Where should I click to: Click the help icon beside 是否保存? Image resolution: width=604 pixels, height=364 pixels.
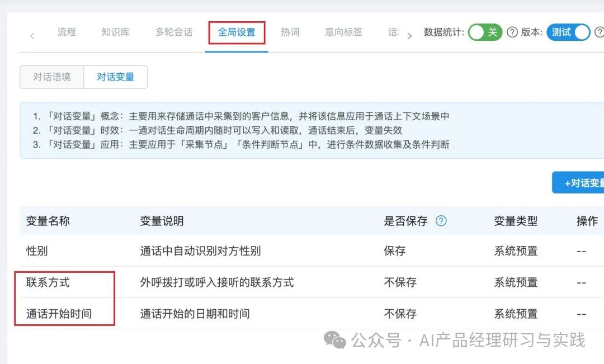(441, 221)
